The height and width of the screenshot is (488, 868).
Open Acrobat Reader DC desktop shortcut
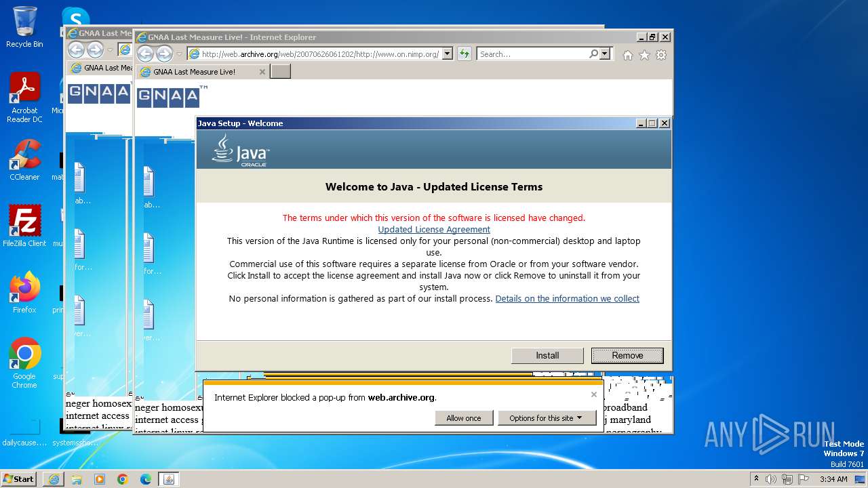(24, 98)
